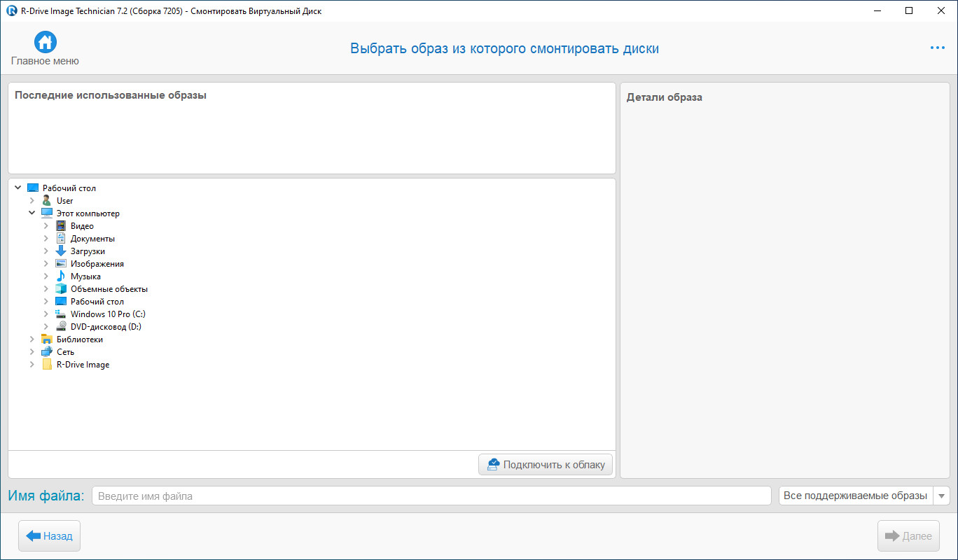Click the Музыка note icon

[61, 276]
